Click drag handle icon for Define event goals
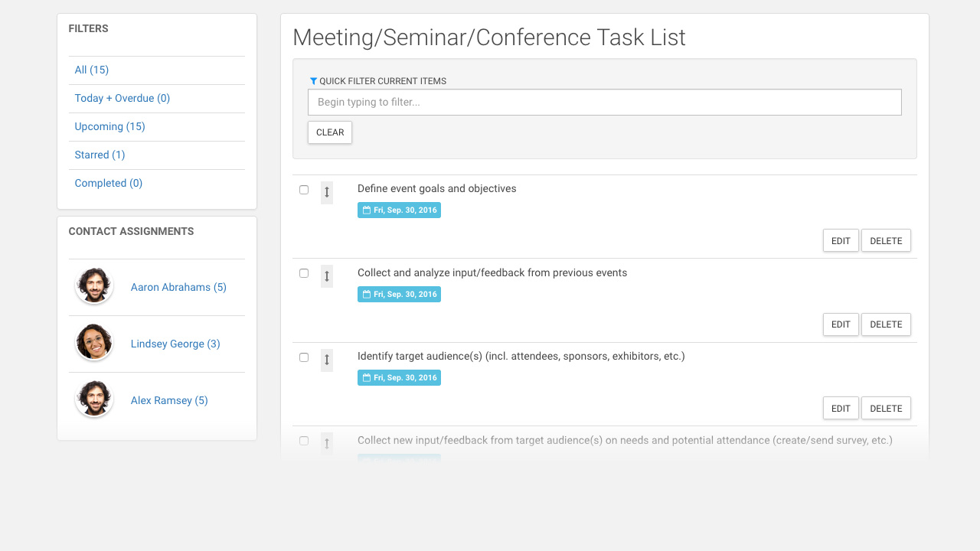 pos(327,192)
